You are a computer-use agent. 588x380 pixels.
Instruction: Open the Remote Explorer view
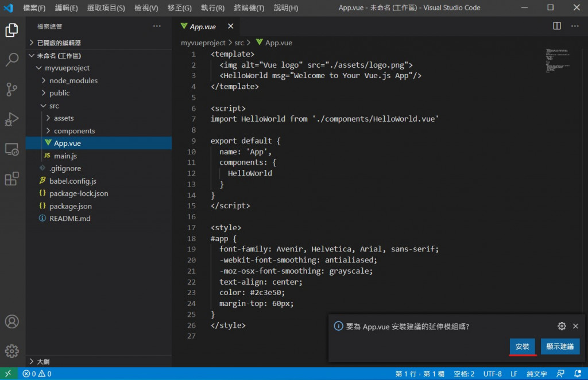pos(11,149)
